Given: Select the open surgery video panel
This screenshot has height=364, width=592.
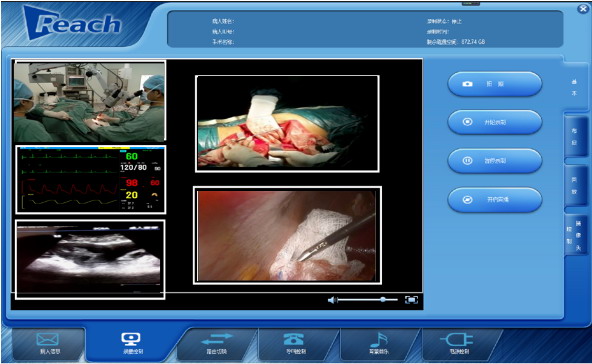Looking at the screenshot, I should 287,123.
